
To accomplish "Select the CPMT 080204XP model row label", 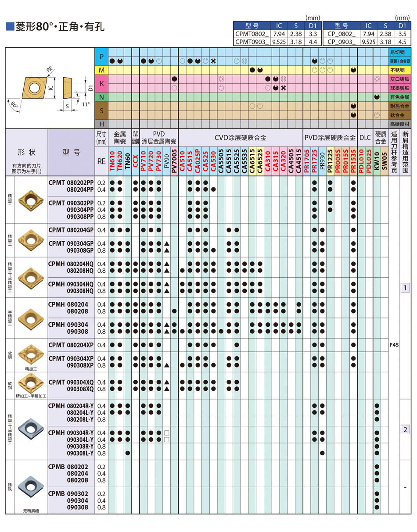I will [71, 345].
